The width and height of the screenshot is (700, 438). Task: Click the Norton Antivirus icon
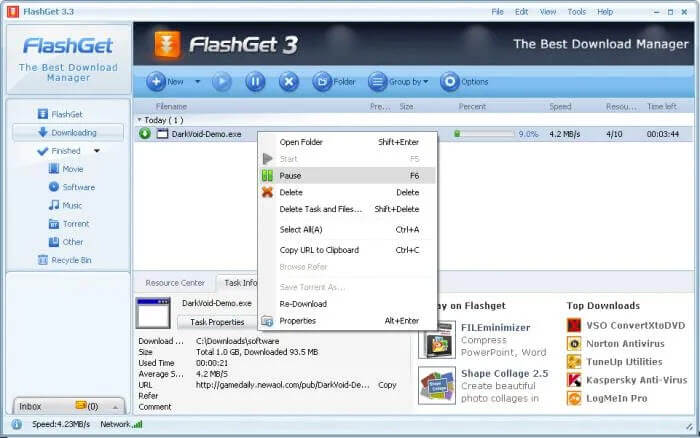pos(574,344)
